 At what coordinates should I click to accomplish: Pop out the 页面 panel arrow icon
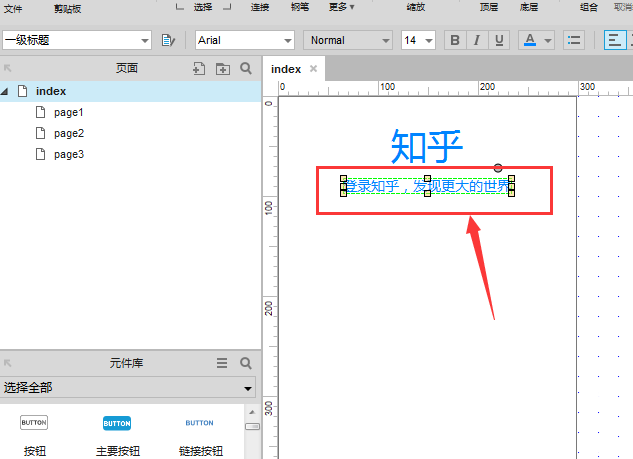tap(7, 68)
